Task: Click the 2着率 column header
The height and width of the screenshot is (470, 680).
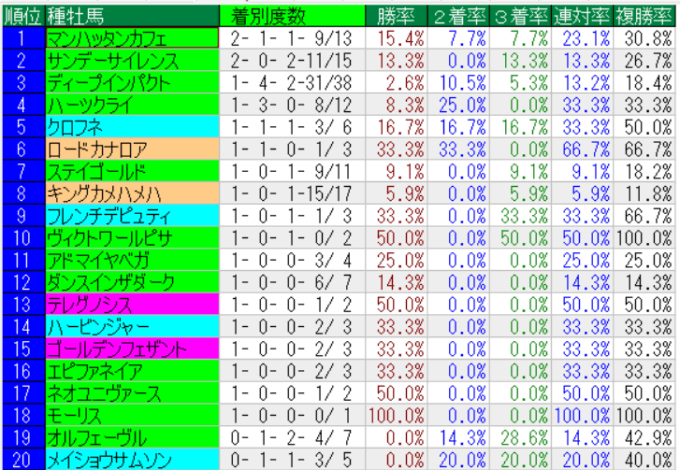Action: pyautogui.click(x=458, y=16)
